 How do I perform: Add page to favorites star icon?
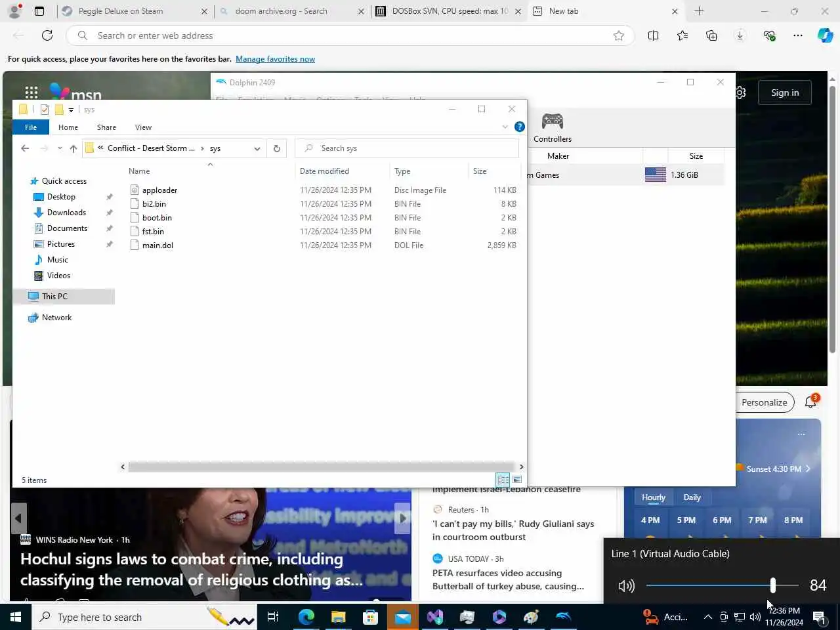point(619,35)
